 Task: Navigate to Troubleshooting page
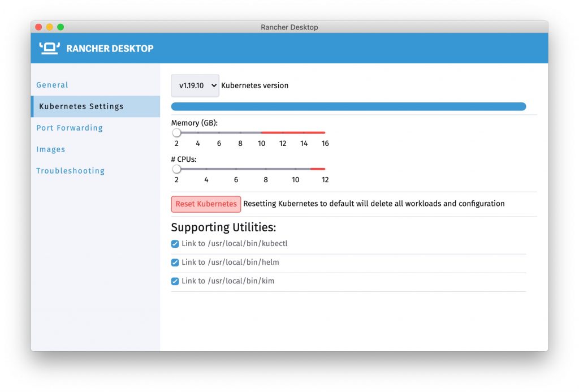pyautogui.click(x=70, y=171)
